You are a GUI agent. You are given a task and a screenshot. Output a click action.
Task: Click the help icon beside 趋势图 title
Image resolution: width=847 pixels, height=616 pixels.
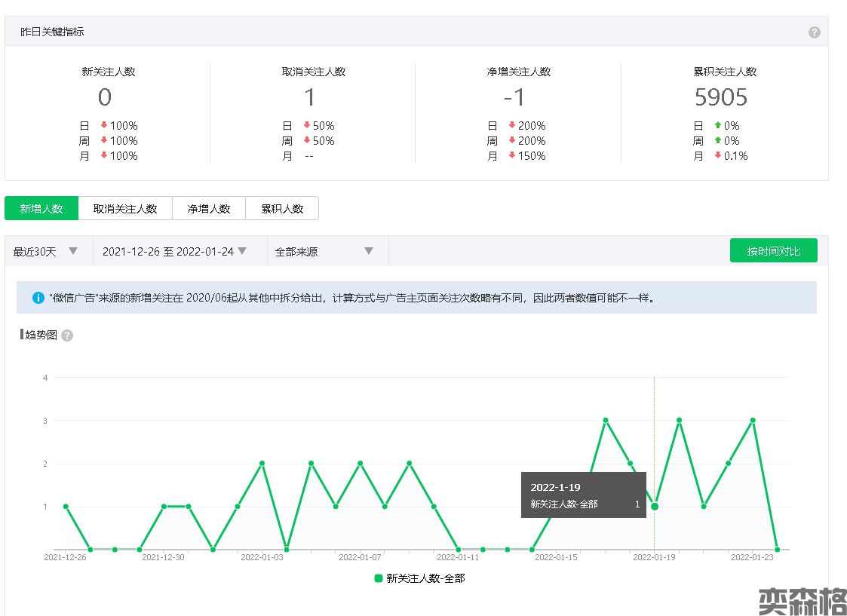(x=67, y=336)
